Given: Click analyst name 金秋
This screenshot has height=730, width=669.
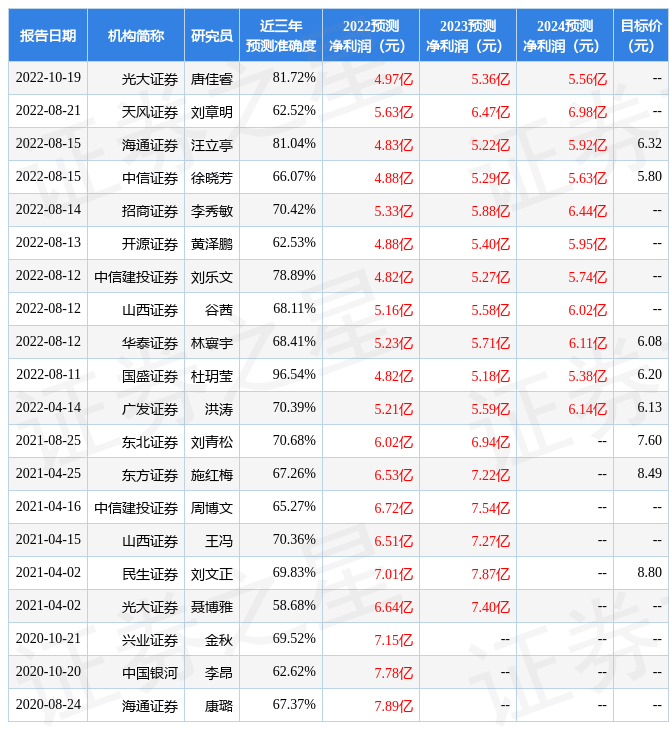Looking at the screenshot, I should pyautogui.click(x=219, y=641).
